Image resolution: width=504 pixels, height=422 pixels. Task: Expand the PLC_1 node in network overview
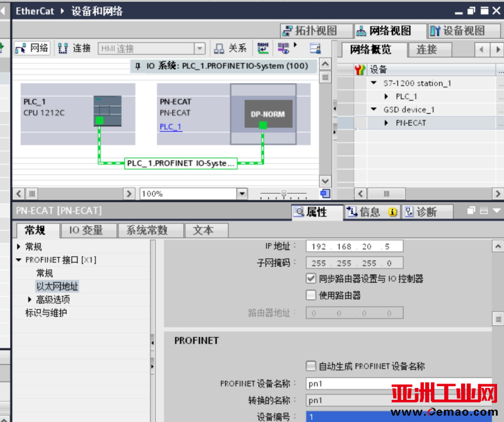(386, 96)
